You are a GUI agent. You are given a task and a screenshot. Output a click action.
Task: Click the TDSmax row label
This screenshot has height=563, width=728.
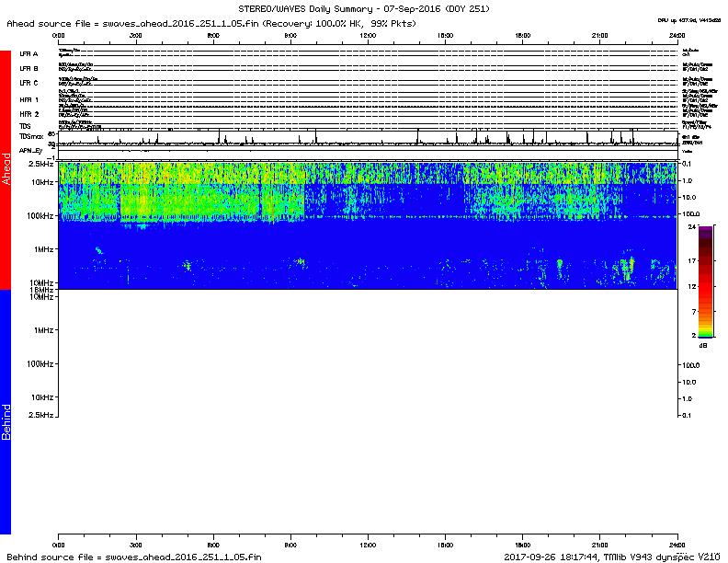(30, 135)
